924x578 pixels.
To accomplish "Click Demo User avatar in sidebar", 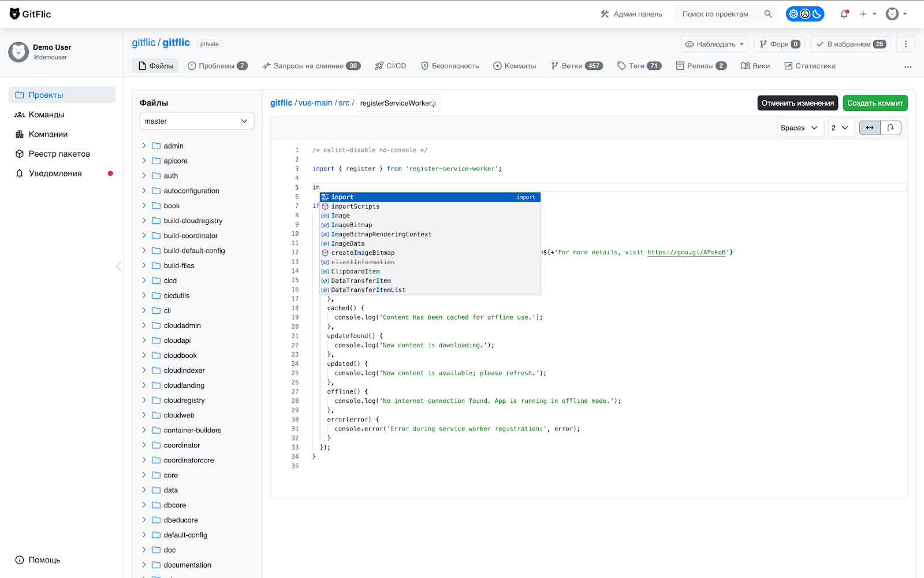I will pyautogui.click(x=18, y=52).
